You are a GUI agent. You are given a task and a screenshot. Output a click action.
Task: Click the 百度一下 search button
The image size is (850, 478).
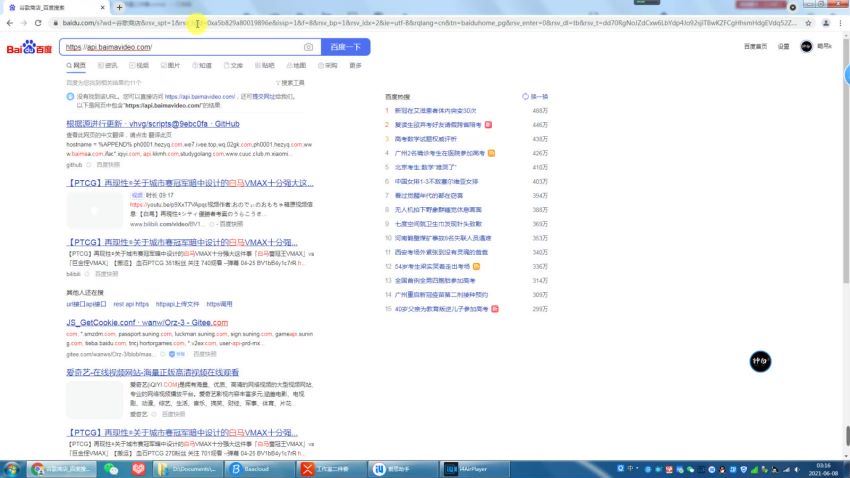(346, 47)
